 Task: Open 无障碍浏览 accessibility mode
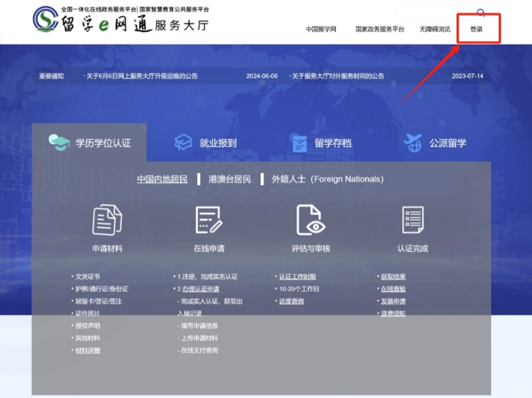pyautogui.click(x=435, y=29)
